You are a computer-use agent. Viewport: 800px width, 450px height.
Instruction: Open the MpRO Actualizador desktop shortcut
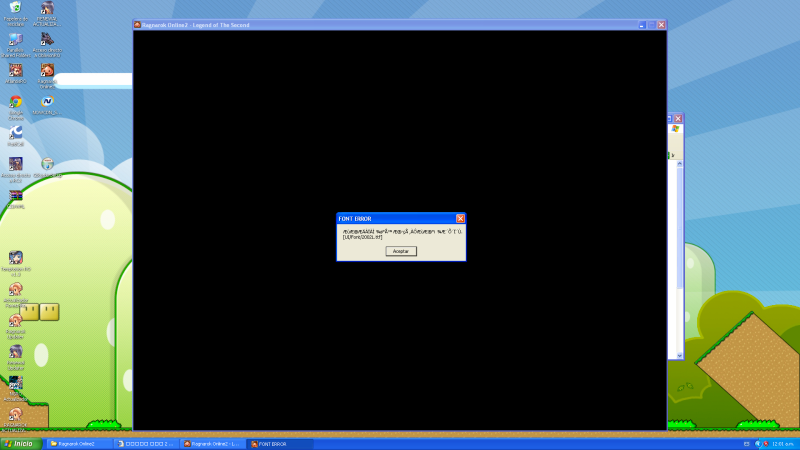16,389
